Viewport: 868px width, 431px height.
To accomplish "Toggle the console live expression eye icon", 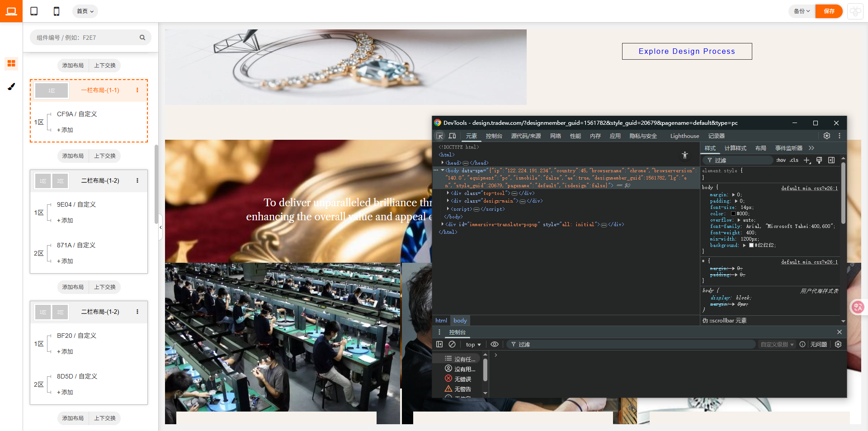I will click(495, 345).
